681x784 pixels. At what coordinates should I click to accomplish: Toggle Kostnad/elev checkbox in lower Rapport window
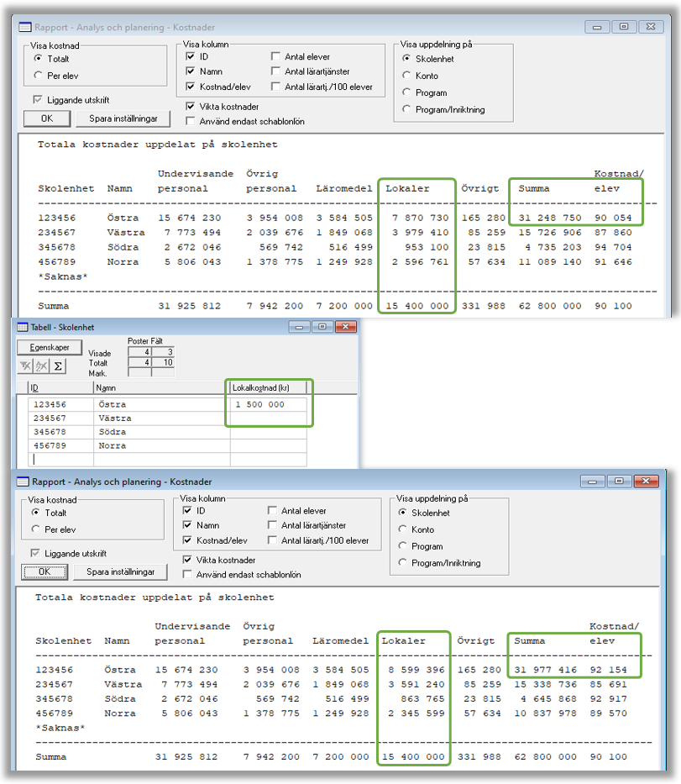tap(187, 540)
